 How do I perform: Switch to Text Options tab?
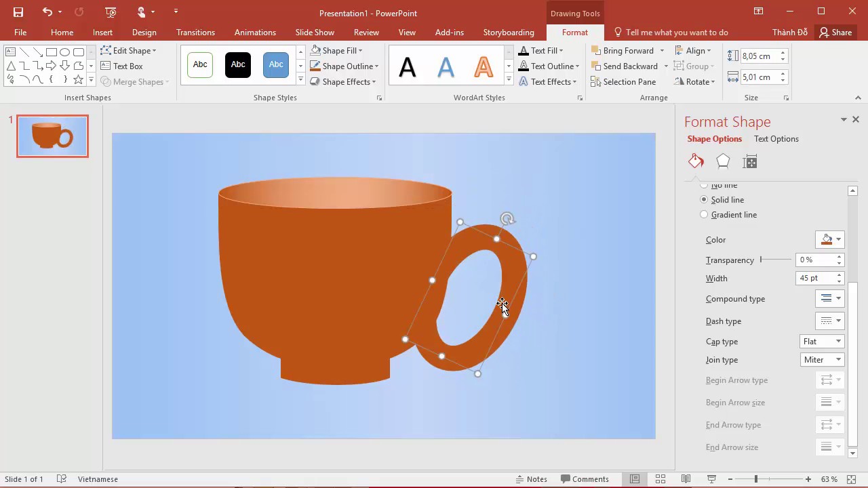pyautogui.click(x=776, y=139)
